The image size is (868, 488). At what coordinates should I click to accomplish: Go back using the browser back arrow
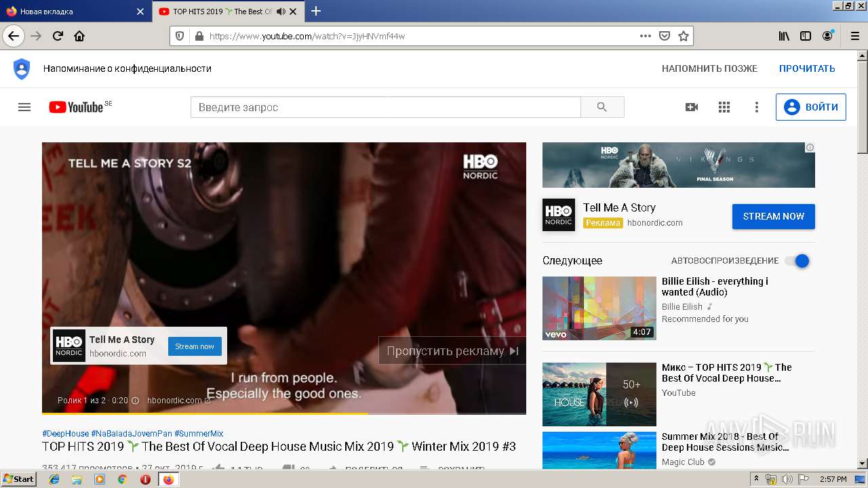14,36
